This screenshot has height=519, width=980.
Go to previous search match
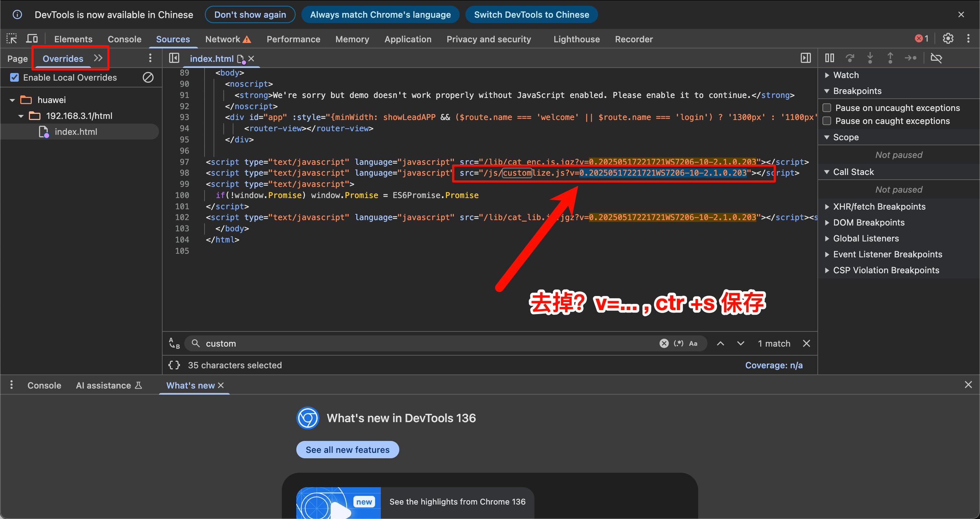click(721, 343)
